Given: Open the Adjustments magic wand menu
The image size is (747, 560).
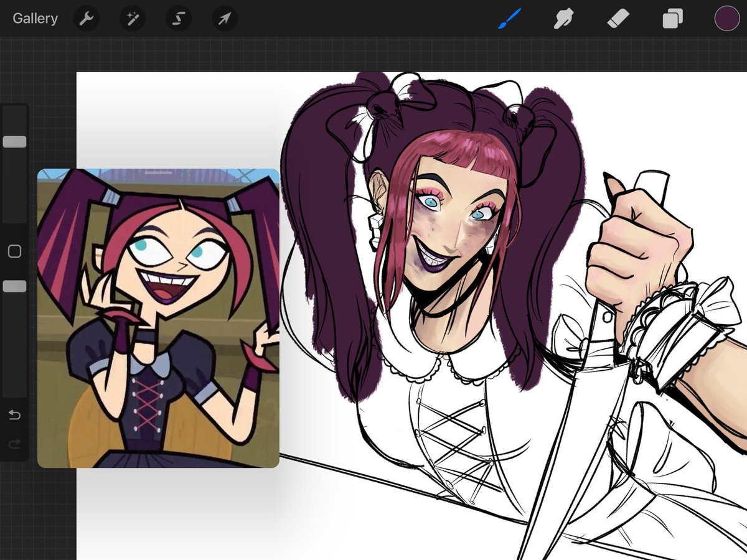Looking at the screenshot, I should 133,19.
